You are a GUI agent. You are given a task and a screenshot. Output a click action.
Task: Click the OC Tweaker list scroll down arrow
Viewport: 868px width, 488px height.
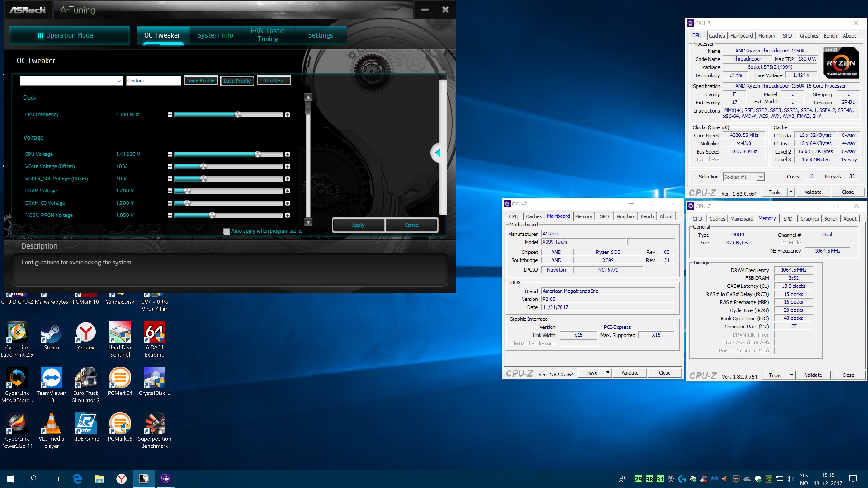(308, 222)
